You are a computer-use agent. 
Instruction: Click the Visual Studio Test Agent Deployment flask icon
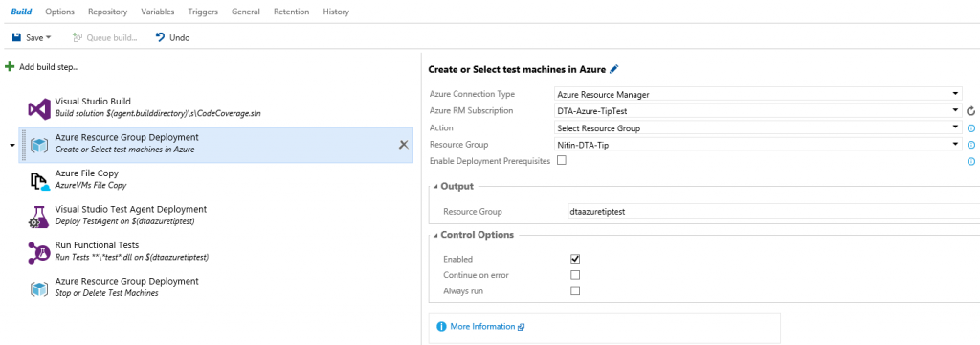[x=38, y=217]
